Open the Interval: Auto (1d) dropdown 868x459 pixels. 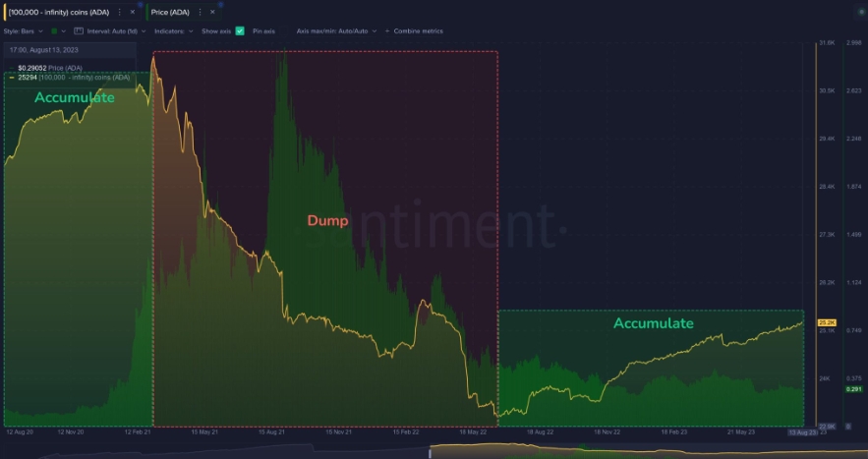click(x=116, y=31)
